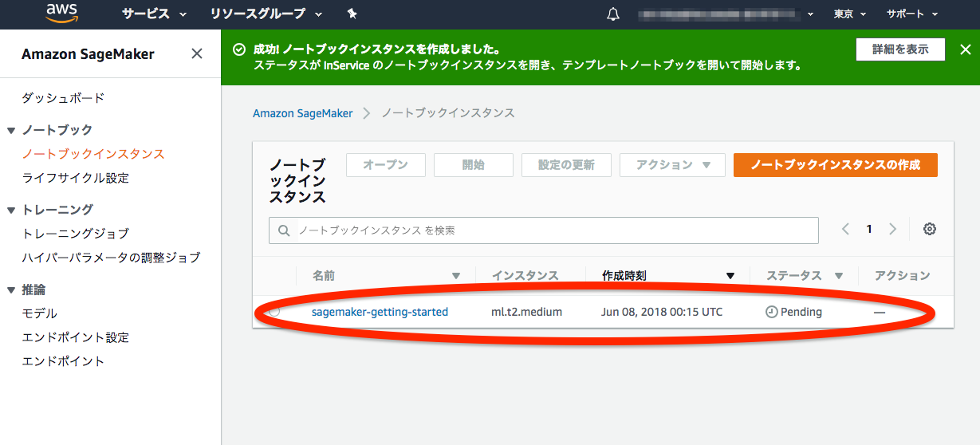The width and height of the screenshot is (980, 445).
Task: Open the 東京 region dropdown
Action: (x=850, y=14)
